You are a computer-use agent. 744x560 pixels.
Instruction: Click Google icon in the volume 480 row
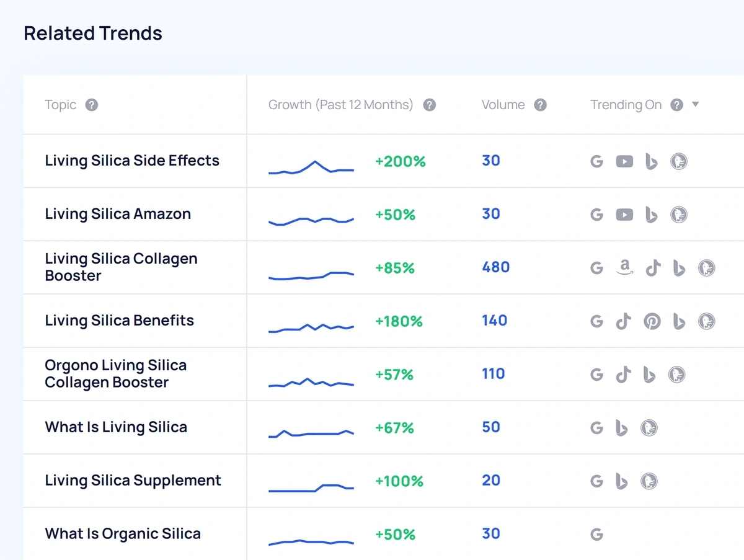[x=596, y=269]
